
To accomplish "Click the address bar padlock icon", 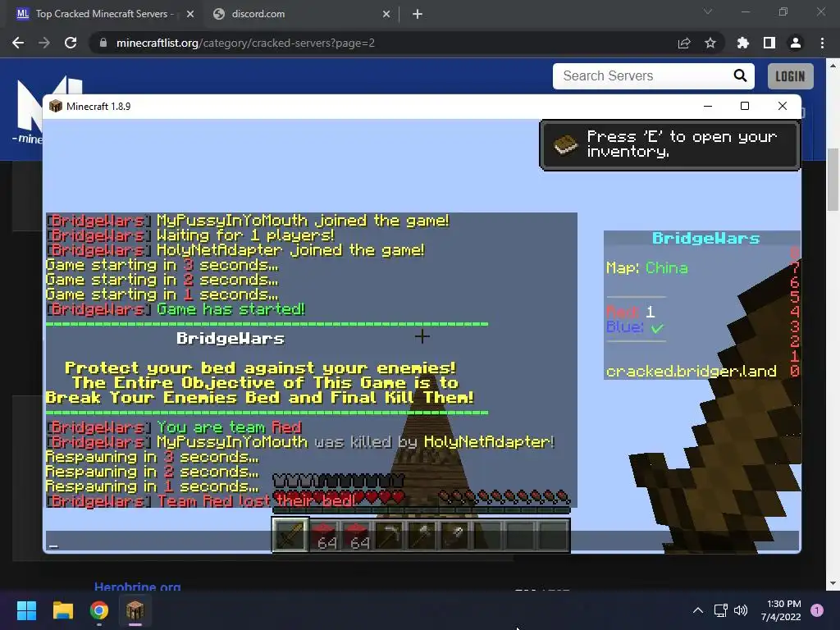I will pos(103,43).
